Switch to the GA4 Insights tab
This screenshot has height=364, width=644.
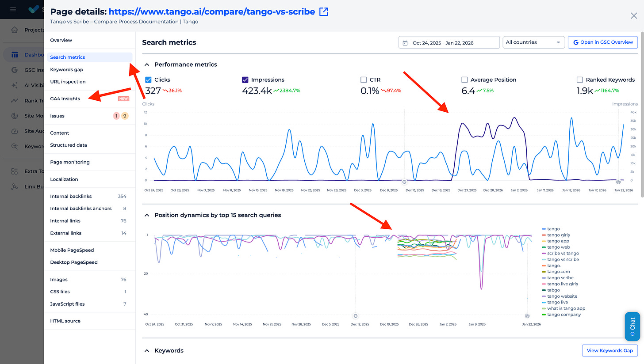[x=65, y=99]
